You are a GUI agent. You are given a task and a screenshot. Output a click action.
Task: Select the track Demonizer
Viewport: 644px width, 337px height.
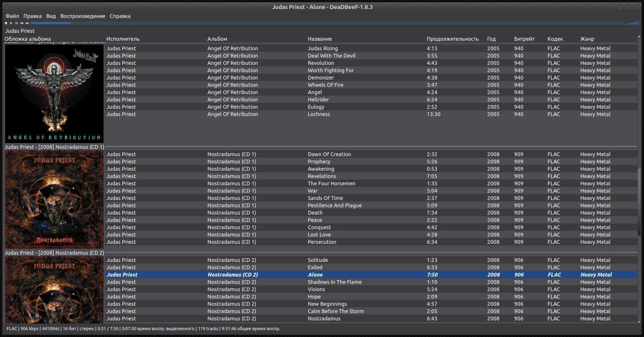pyautogui.click(x=371, y=78)
